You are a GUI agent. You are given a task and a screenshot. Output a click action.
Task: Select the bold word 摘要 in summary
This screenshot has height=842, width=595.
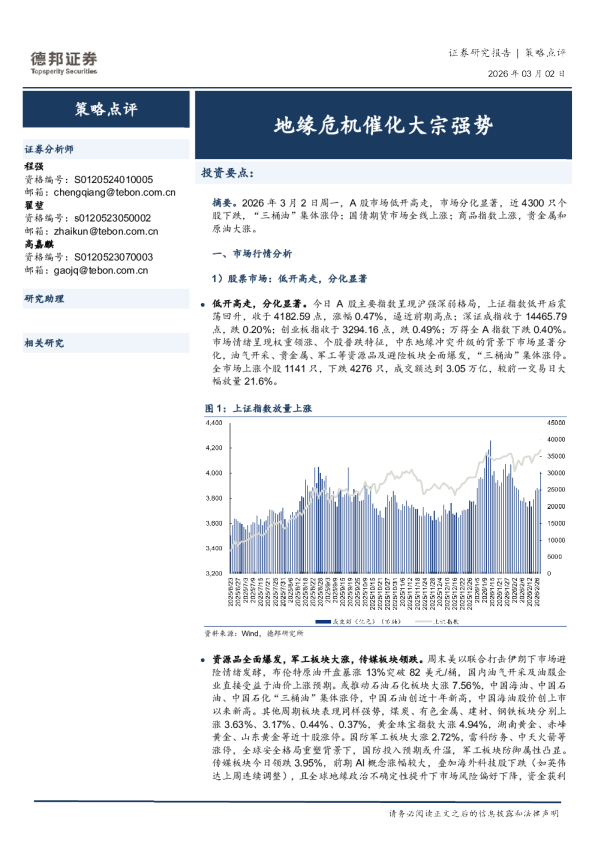[x=222, y=202]
